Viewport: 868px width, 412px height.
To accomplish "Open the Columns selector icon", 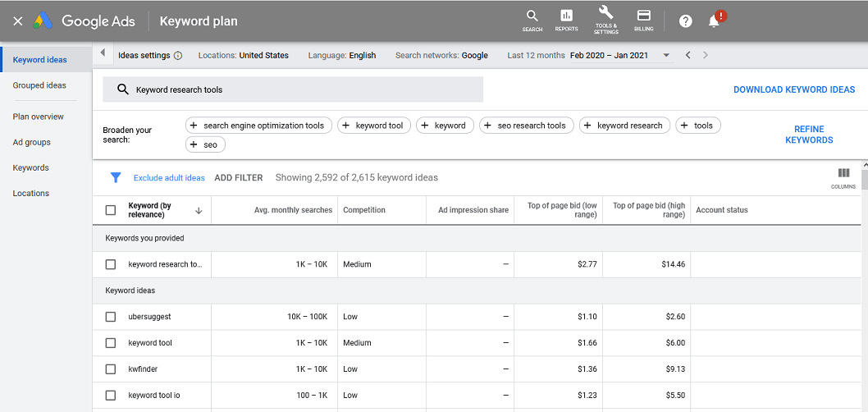I will (843, 178).
